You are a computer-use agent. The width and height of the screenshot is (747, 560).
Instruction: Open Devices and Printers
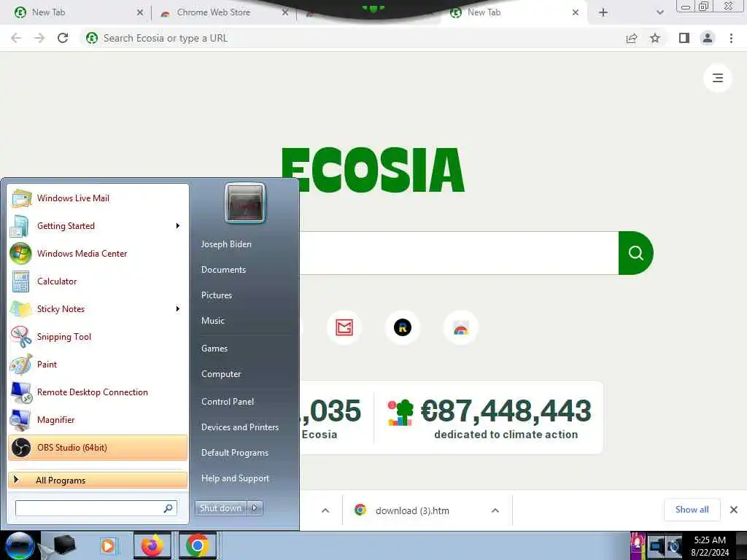(x=239, y=427)
